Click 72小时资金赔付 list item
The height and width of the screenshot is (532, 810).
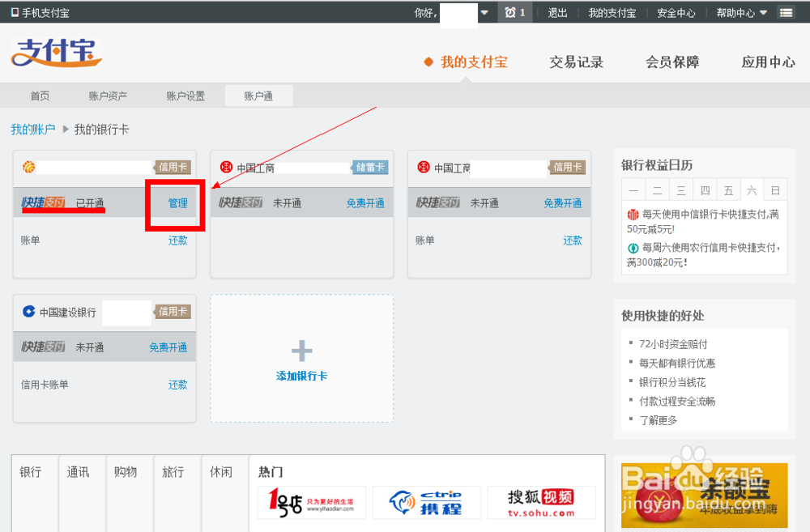[x=673, y=344]
